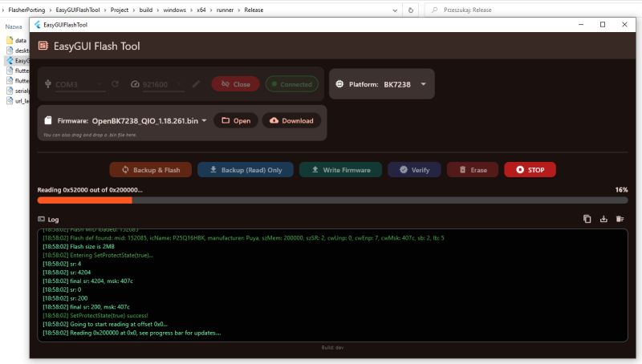Click the Download firmware button
Image resolution: width=642 pixels, height=364 pixels.
(291, 120)
